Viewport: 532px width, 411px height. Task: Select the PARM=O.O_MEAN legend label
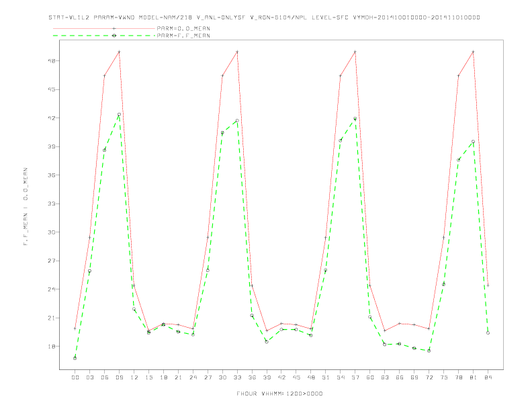[x=183, y=28]
